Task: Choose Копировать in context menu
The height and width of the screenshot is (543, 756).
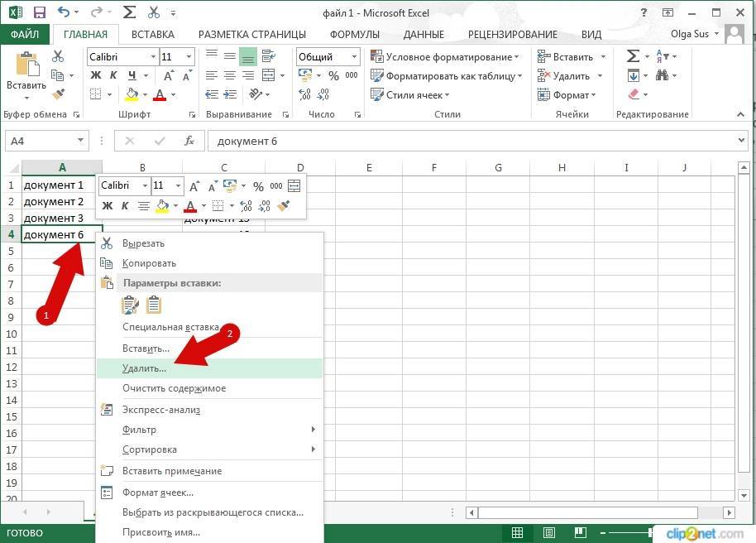Action: pos(209,263)
